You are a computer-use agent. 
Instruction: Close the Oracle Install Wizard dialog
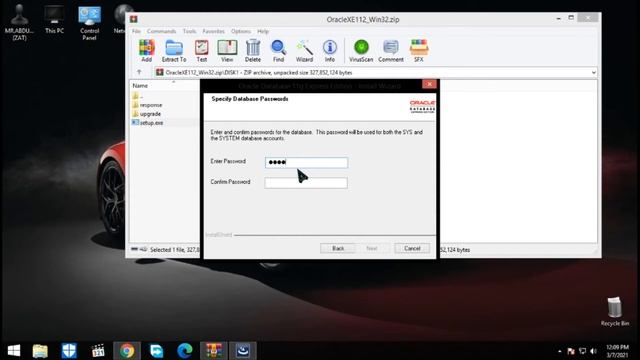[x=429, y=84]
